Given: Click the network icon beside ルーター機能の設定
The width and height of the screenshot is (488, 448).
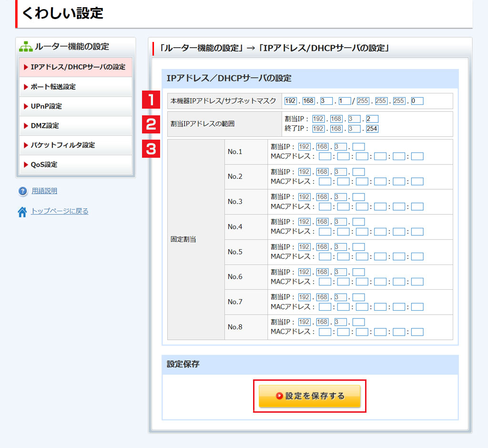Looking at the screenshot, I should tap(26, 47).
